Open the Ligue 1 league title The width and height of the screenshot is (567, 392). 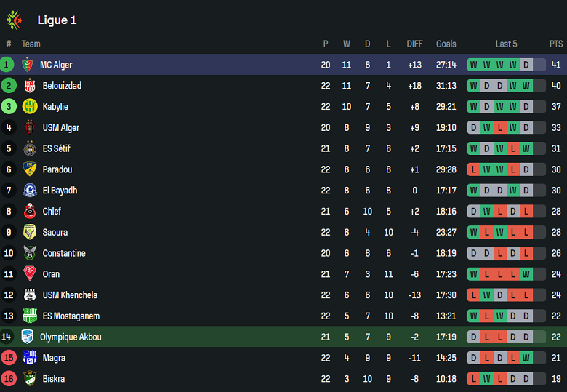pyautogui.click(x=57, y=20)
